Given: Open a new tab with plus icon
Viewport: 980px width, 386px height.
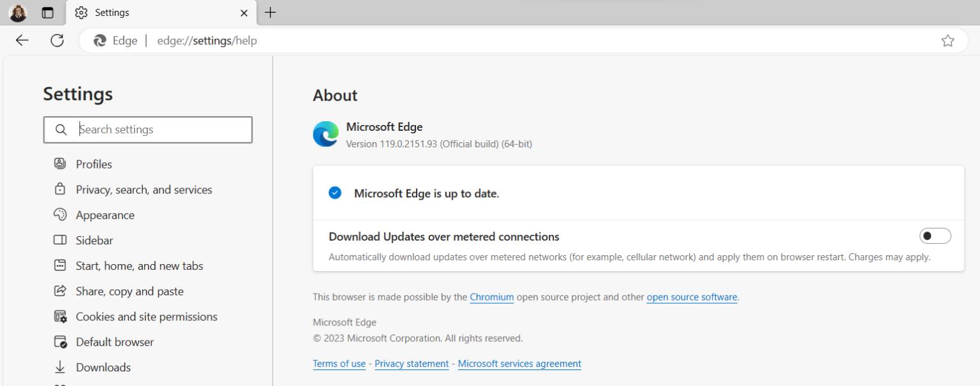Looking at the screenshot, I should click(x=271, y=13).
